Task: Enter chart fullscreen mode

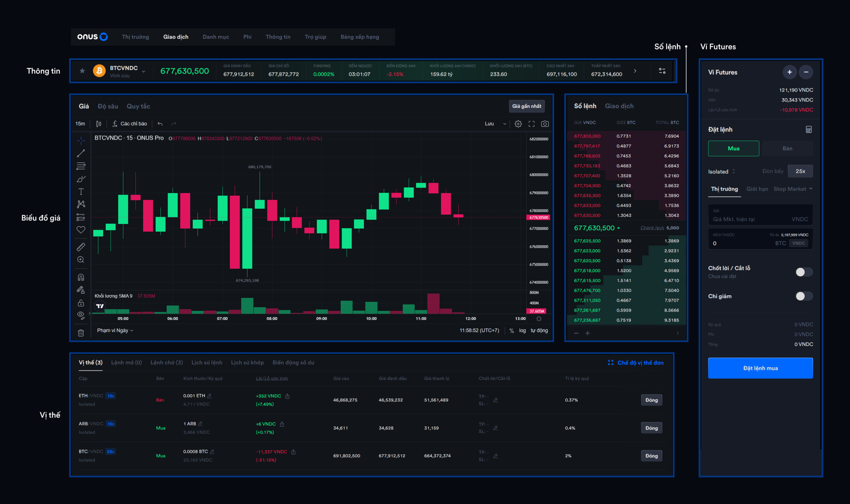Action: (x=532, y=124)
